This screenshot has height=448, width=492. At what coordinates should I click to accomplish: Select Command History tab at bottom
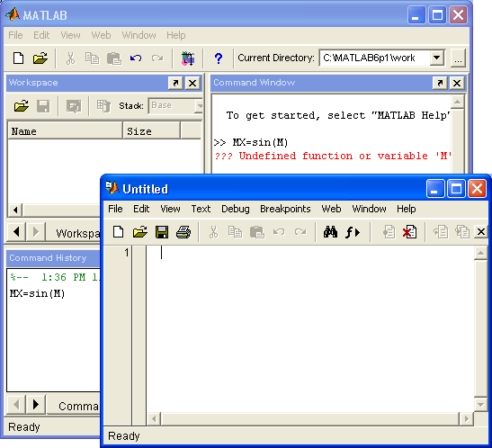coord(74,406)
